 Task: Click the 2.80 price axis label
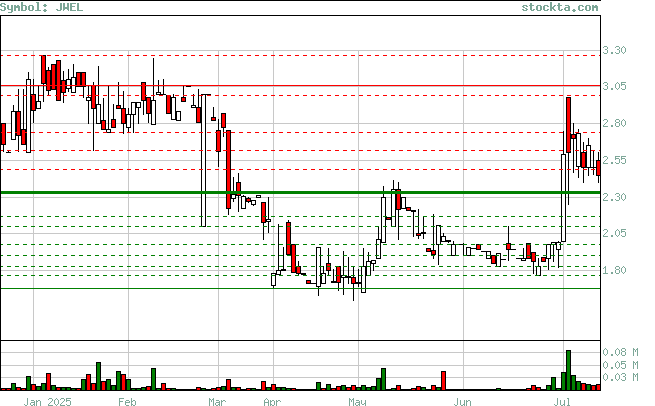tap(614, 123)
